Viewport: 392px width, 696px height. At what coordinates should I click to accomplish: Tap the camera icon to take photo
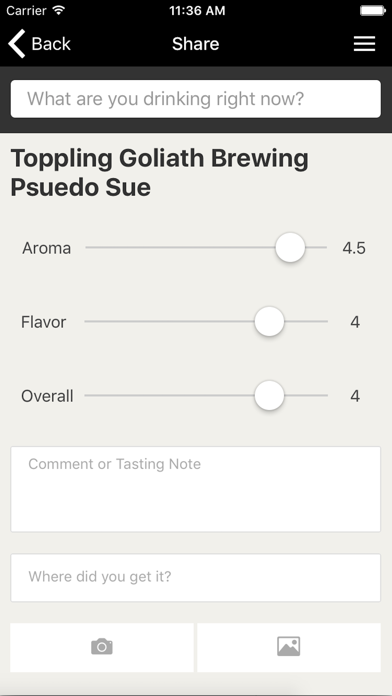tap(102, 647)
